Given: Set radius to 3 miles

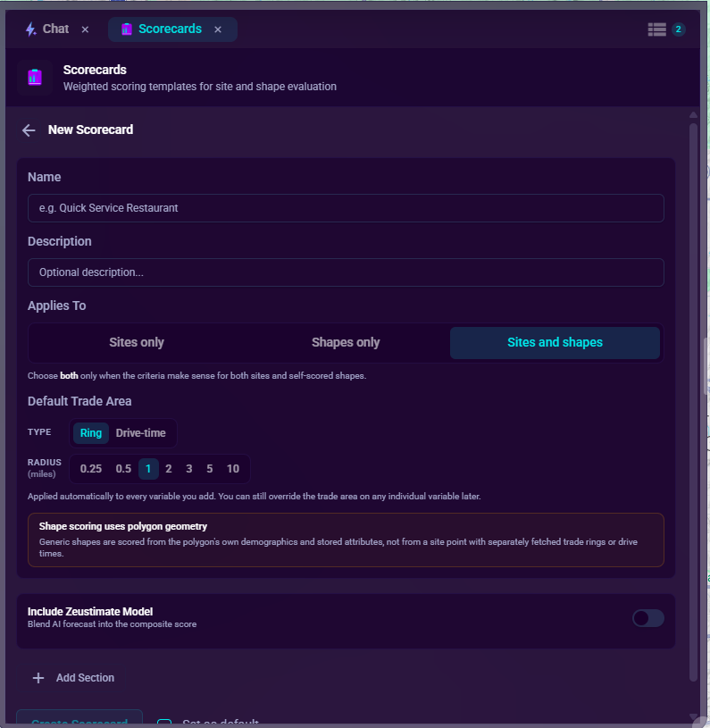Looking at the screenshot, I should (188, 469).
